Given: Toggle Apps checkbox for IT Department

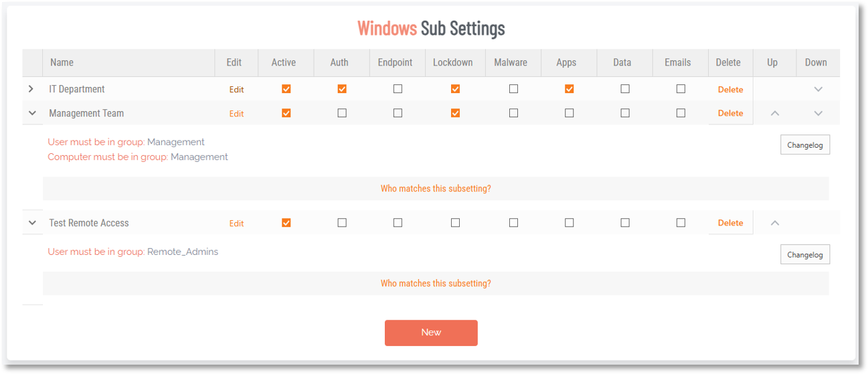Looking at the screenshot, I should (x=570, y=88).
